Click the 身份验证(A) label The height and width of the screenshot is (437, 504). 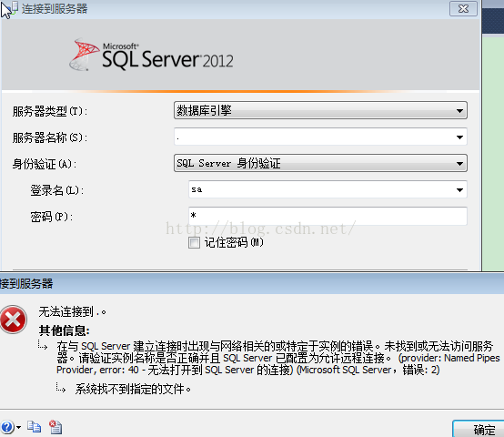coord(45,164)
